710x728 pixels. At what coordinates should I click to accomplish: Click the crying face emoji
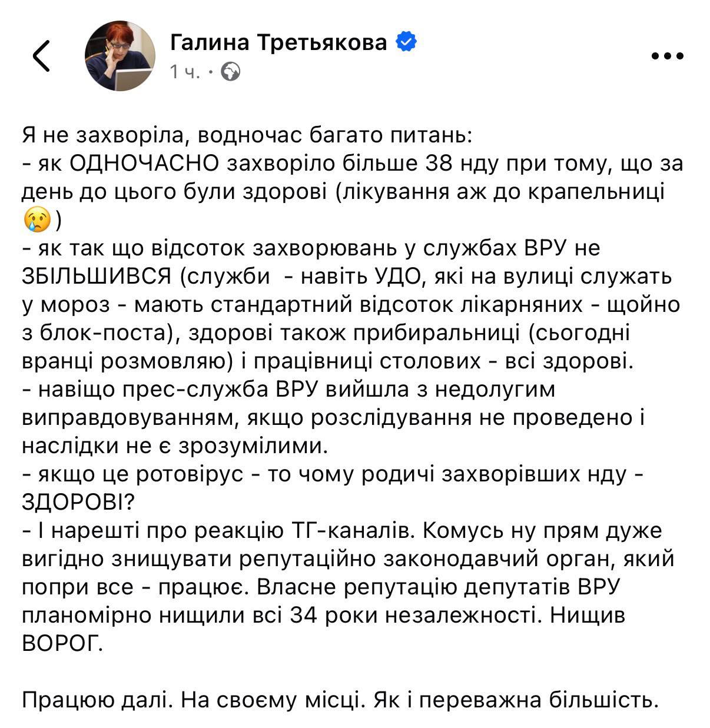(36, 220)
